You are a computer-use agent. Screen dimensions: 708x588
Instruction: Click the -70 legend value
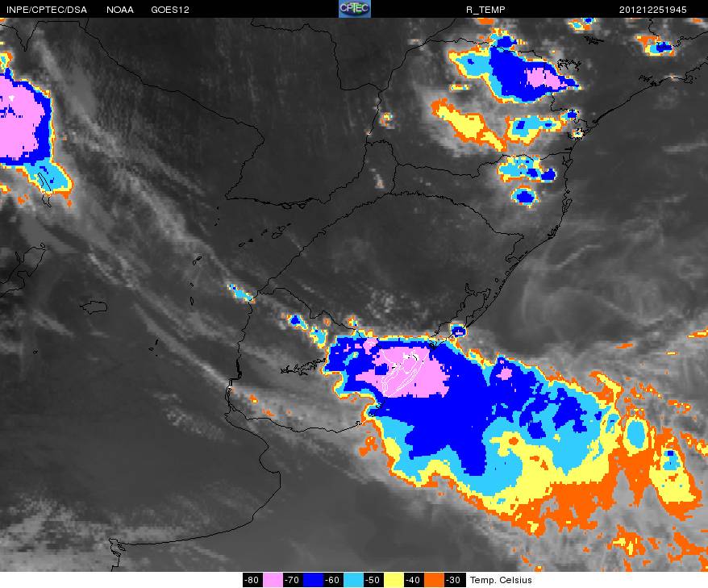click(293, 580)
